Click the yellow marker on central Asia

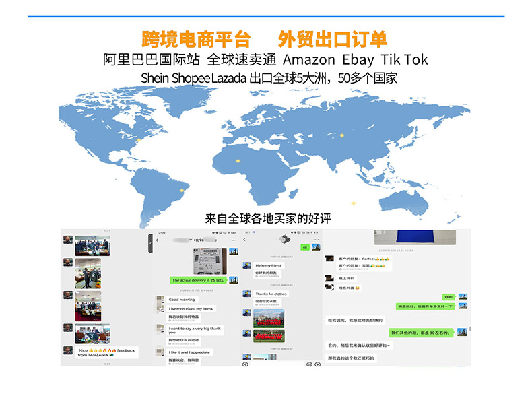[x=342, y=135]
